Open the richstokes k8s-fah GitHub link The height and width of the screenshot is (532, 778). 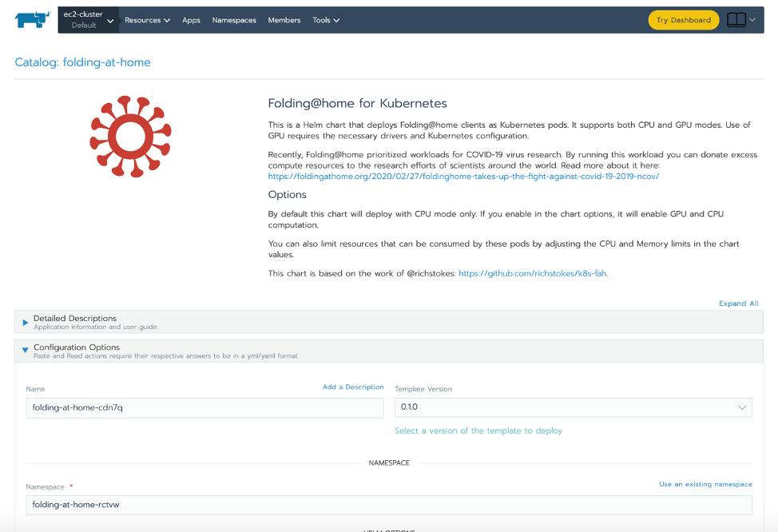point(533,273)
